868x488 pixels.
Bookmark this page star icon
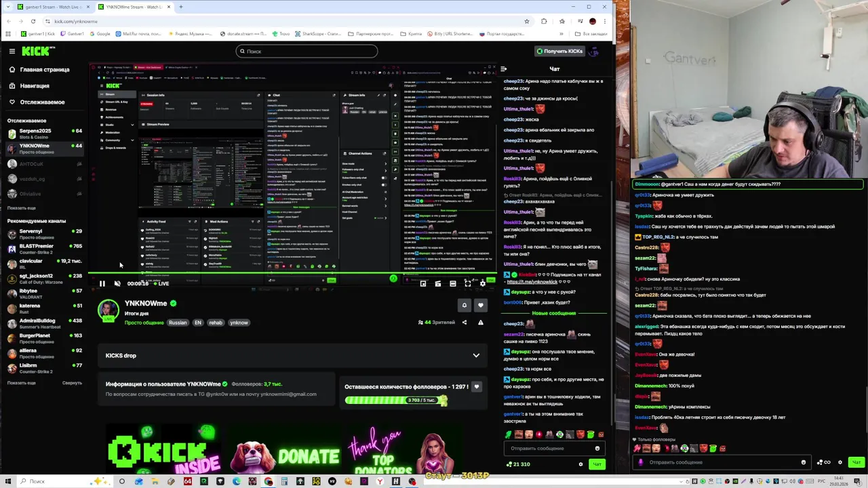tap(526, 21)
